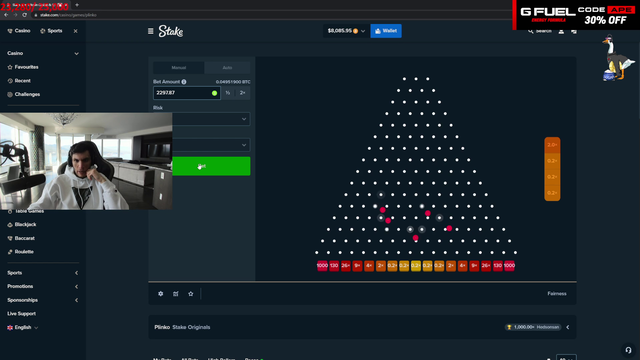
Task: Click the browser back arrow
Action: (x=6, y=15)
